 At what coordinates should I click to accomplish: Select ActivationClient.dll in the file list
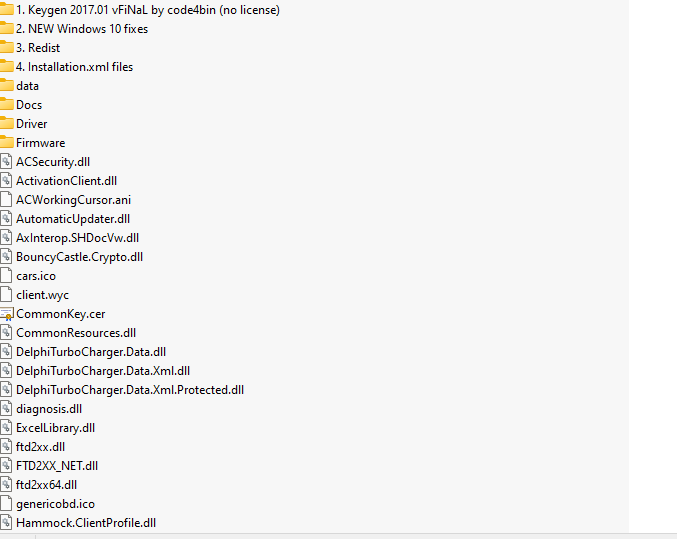pos(66,181)
